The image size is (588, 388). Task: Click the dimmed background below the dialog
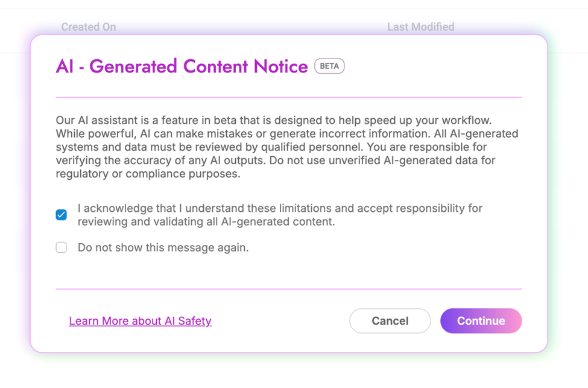point(288,371)
